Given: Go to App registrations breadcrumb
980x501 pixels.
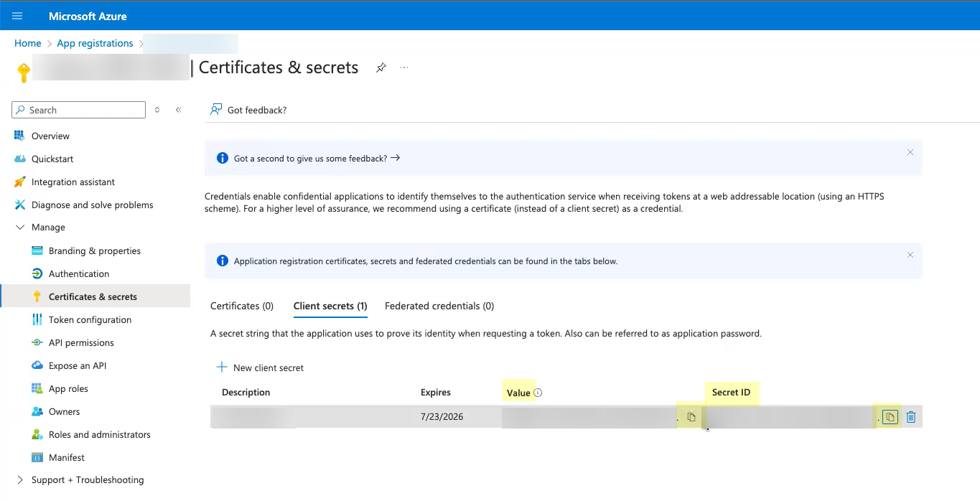Looking at the screenshot, I should (x=95, y=43).
